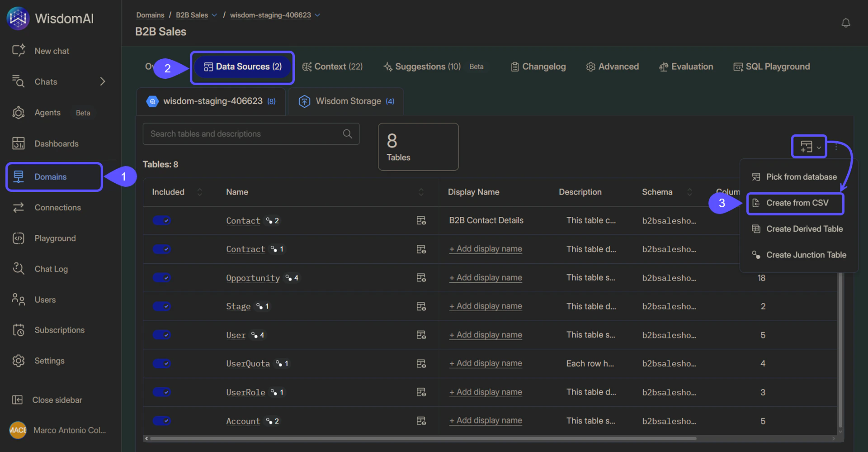
Task: Select the Wisdom Storage source tab
Action: click(346, 101)
